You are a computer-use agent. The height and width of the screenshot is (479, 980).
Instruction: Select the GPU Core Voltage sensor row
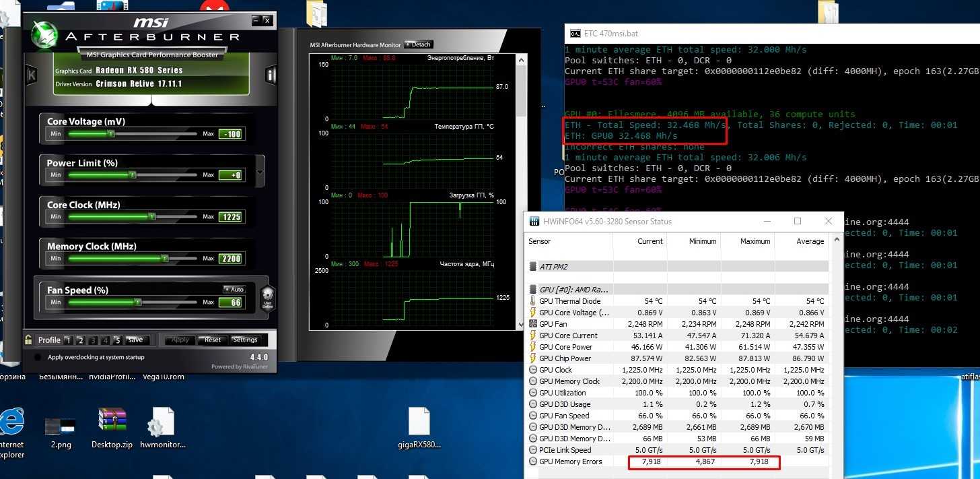(678, 313)
